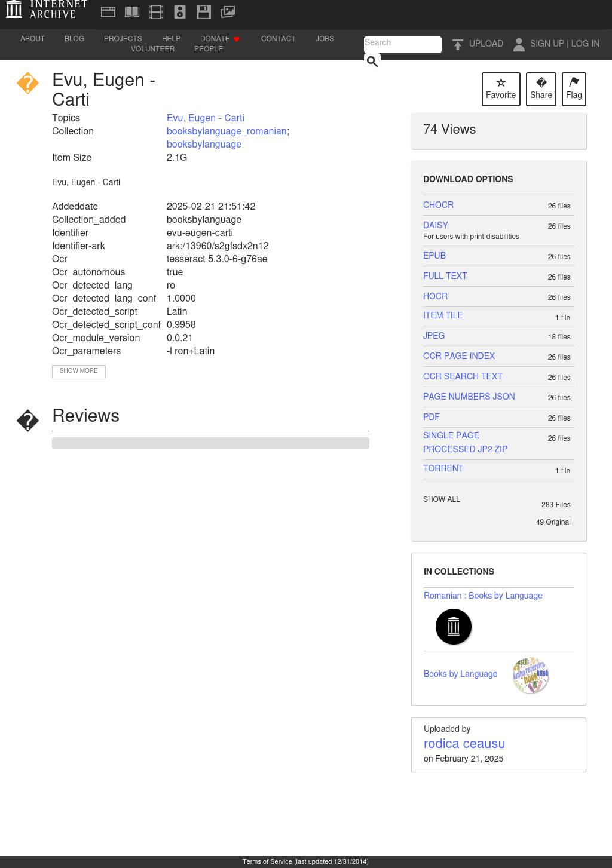
Task: Open the Audio speaker icon
Action: [180, 12]
